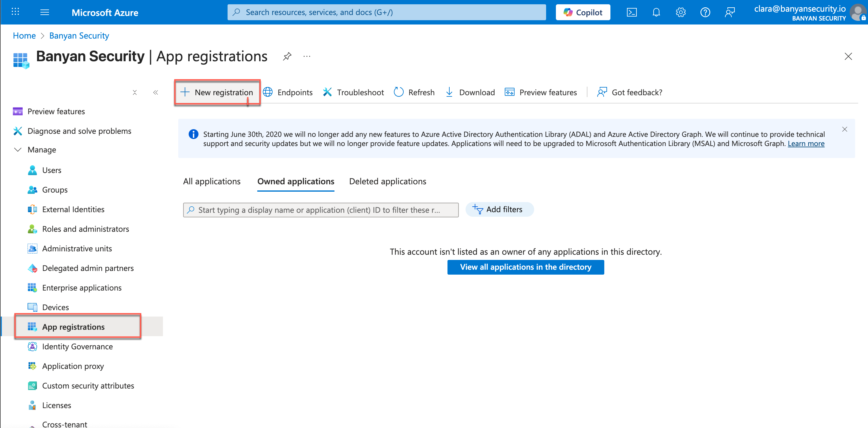Collapse sidebar with double chevron

(155, 92)
